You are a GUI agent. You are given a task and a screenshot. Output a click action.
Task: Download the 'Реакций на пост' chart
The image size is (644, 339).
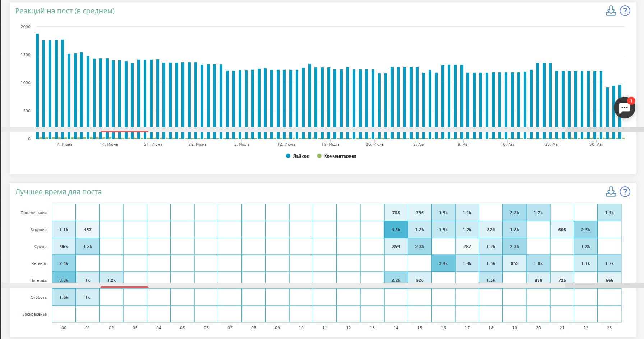coord(611,11)
